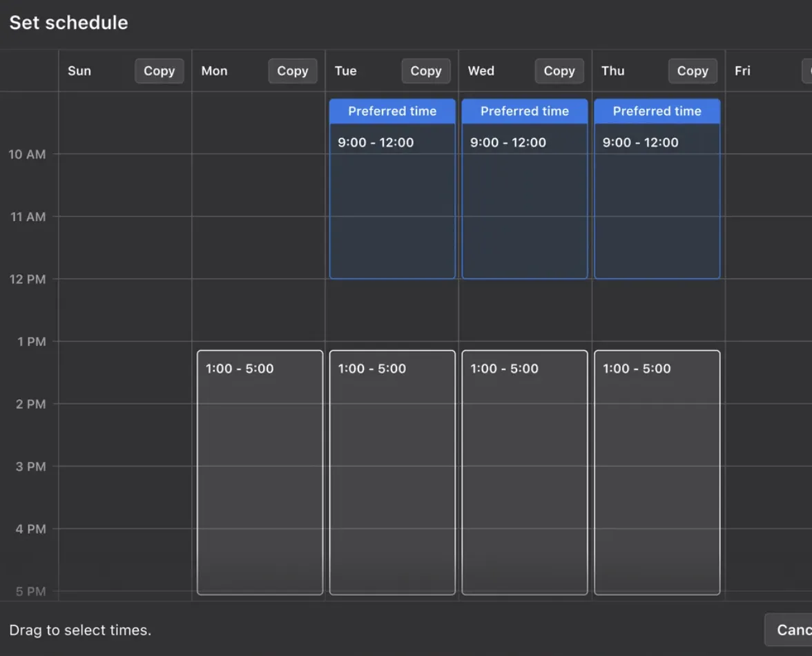This screenshot has height=656, width=812.
Task: Click the 4 PM time label
Action: coord(30,529)
